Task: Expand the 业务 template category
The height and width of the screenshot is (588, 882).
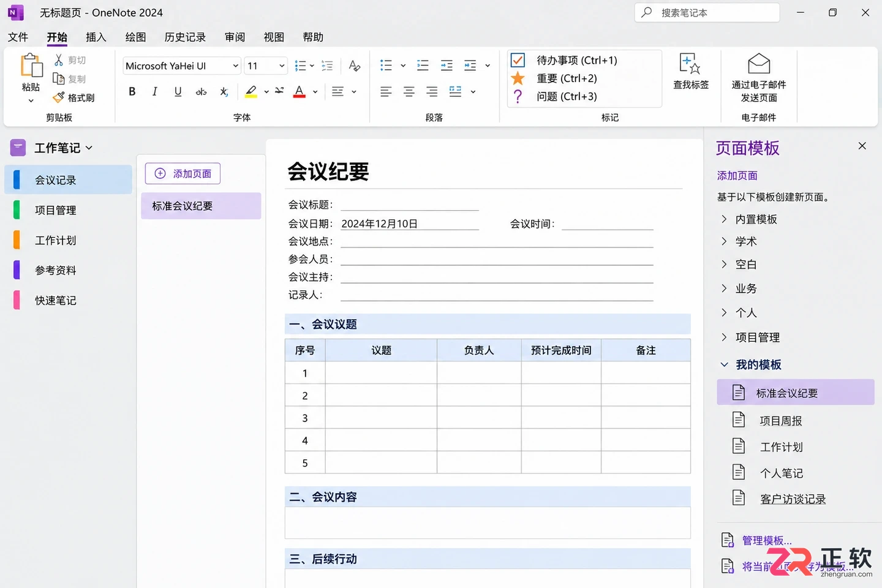Action: [x=724, y=288]
